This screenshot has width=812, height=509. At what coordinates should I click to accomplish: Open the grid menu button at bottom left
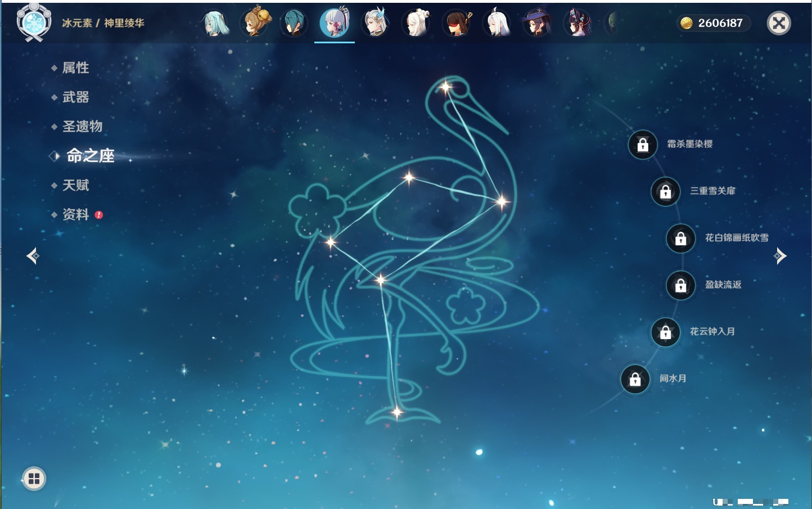[34, 479]
